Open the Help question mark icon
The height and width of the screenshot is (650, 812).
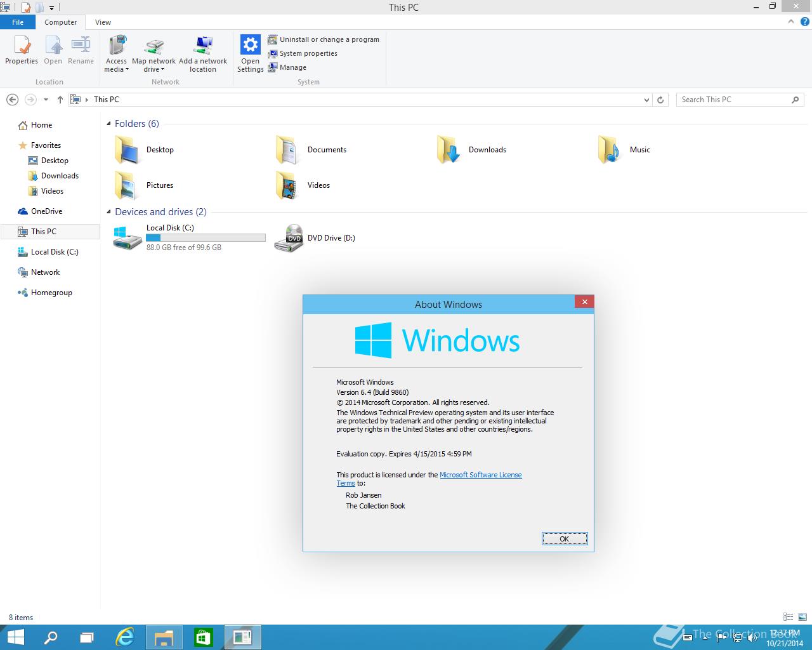click(x=805, y=22)
